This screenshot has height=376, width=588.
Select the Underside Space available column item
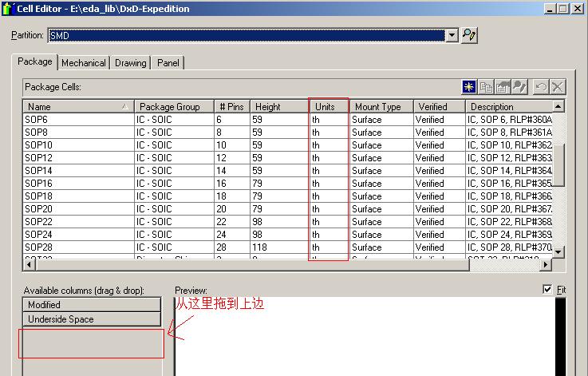(92, 319)
